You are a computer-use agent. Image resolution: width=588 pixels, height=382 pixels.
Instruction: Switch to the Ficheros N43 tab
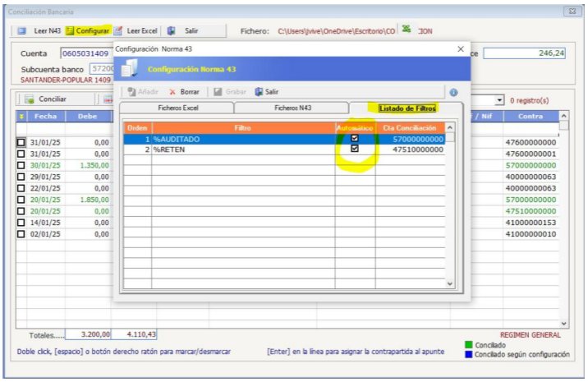tap(292, 108)
